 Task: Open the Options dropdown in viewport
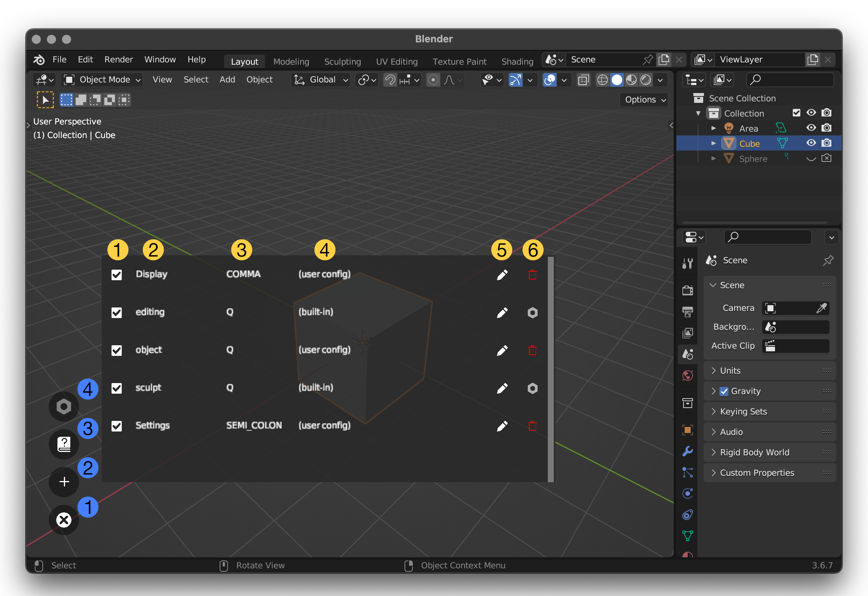(645, 100)
